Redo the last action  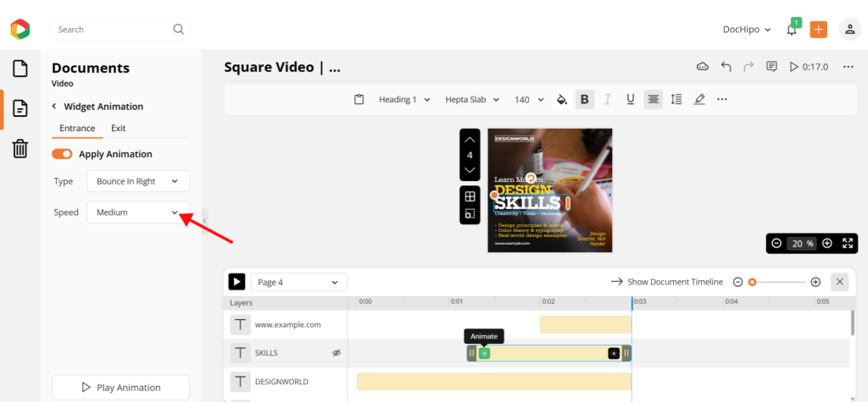point(748,67)
